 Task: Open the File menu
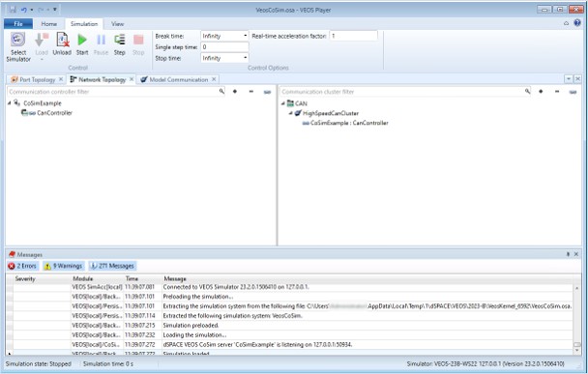[x=18, y=23]
